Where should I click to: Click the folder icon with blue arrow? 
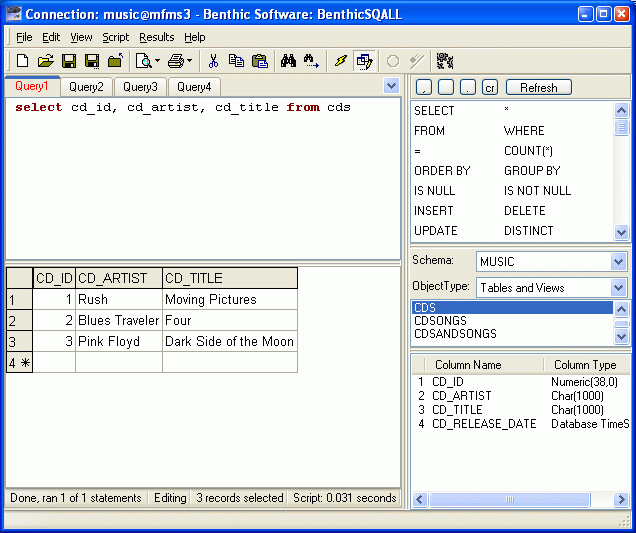click(x=116, y=61)
